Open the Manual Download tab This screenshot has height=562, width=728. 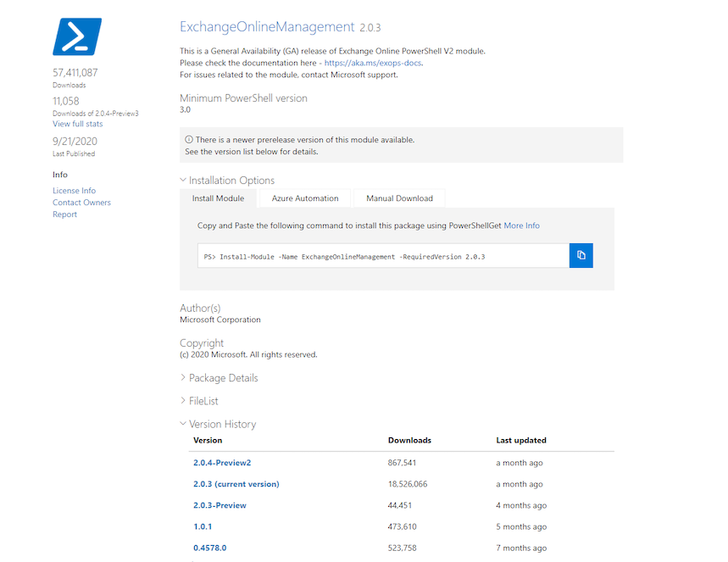click(399, 198)
